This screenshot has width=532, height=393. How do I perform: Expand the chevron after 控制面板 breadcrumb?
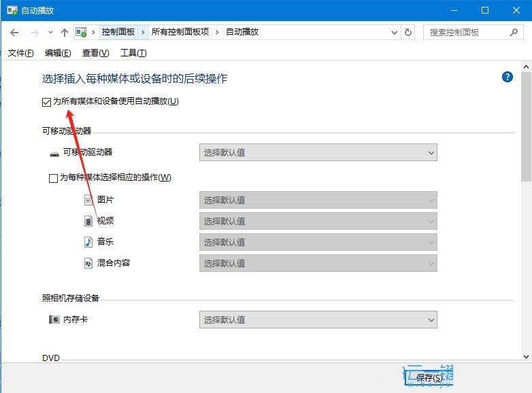[x=143, y=32]
